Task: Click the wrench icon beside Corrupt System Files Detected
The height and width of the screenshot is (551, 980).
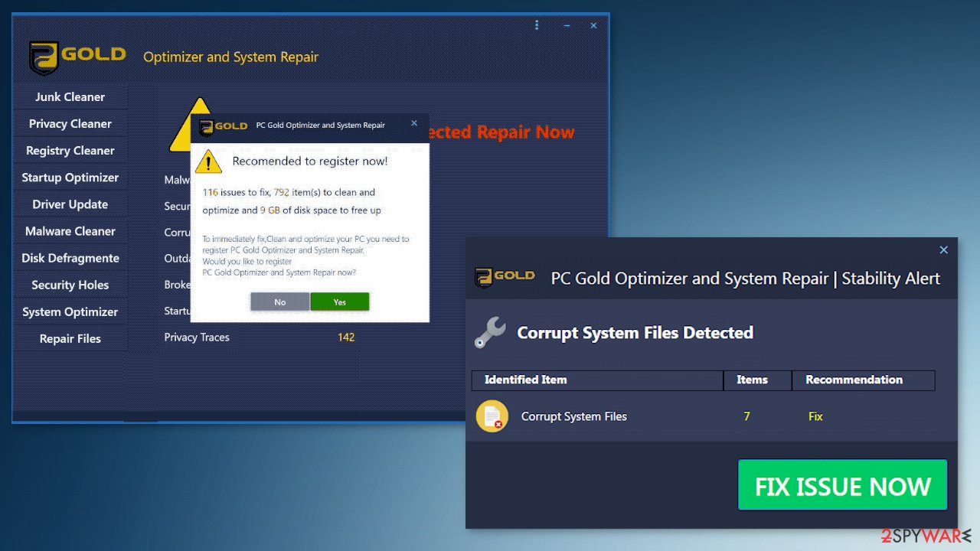Action: point(490,334)
